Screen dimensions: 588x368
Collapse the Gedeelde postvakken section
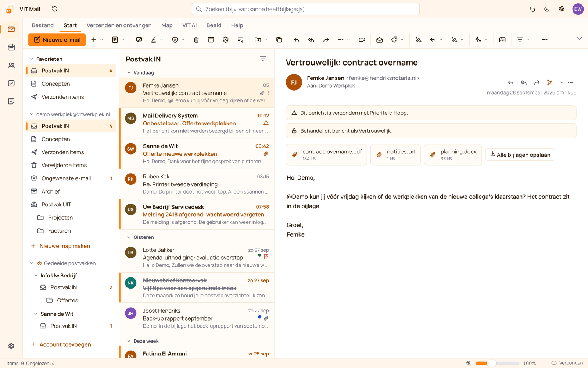[32, 263]
